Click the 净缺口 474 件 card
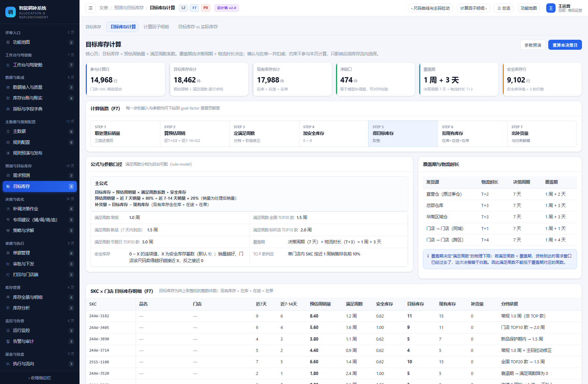 click(375, 79)
